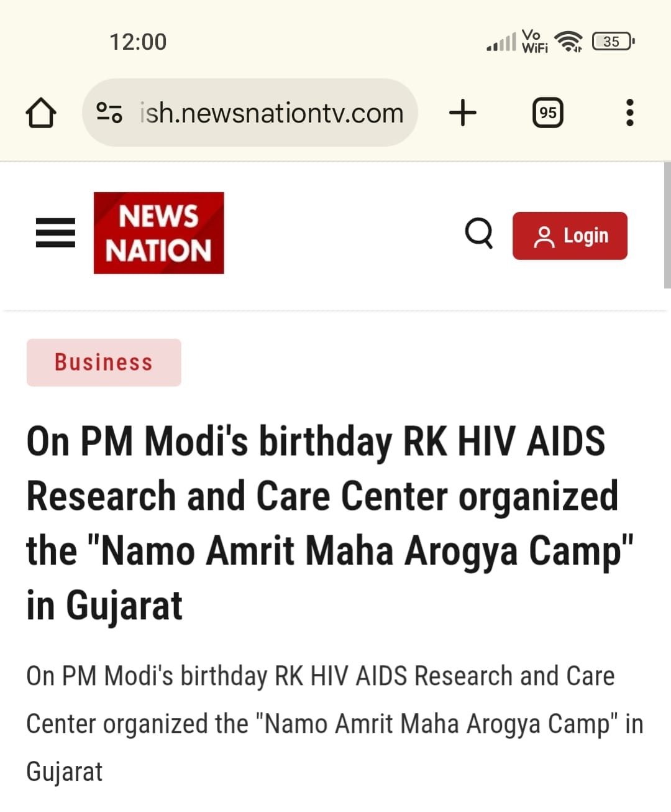671x812 pixels.
Task: Open the browser three-dot menu
Action: [629, 113]
